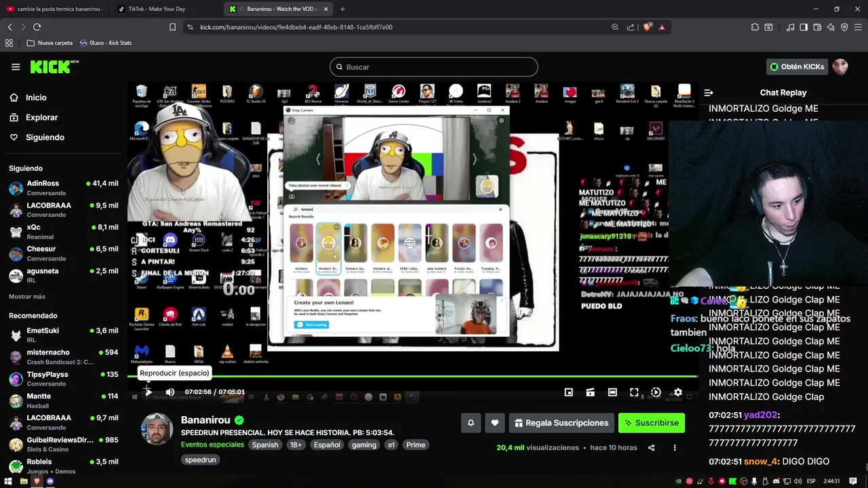Viewport: 868px width, 488px height.
Task: Open Mantte recommended channel
Action: pyautogui.click(x=64, y=400)
